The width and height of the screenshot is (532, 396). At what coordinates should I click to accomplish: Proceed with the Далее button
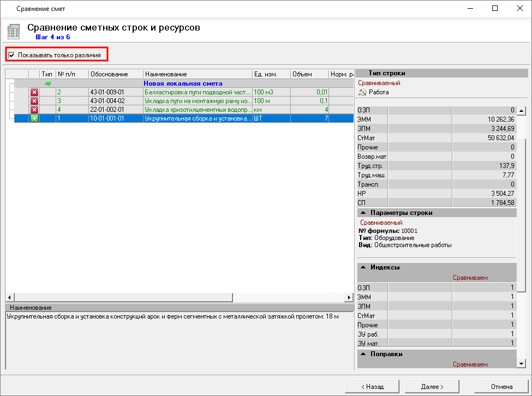tap(432, 386)
